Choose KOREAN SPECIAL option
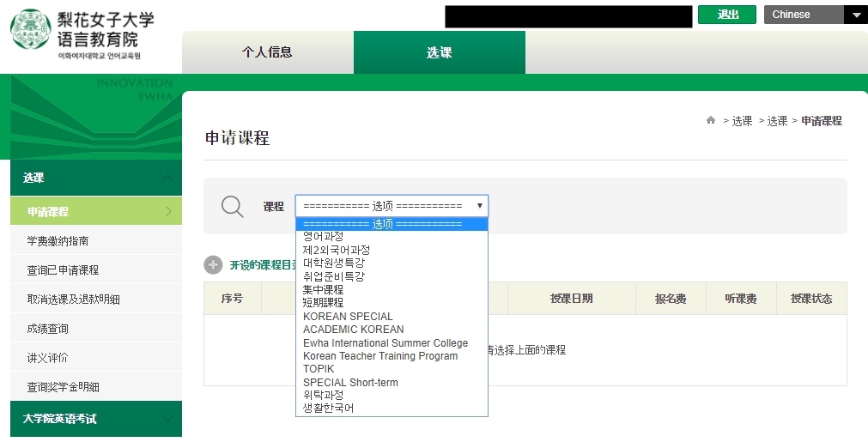 click(392, 317)
